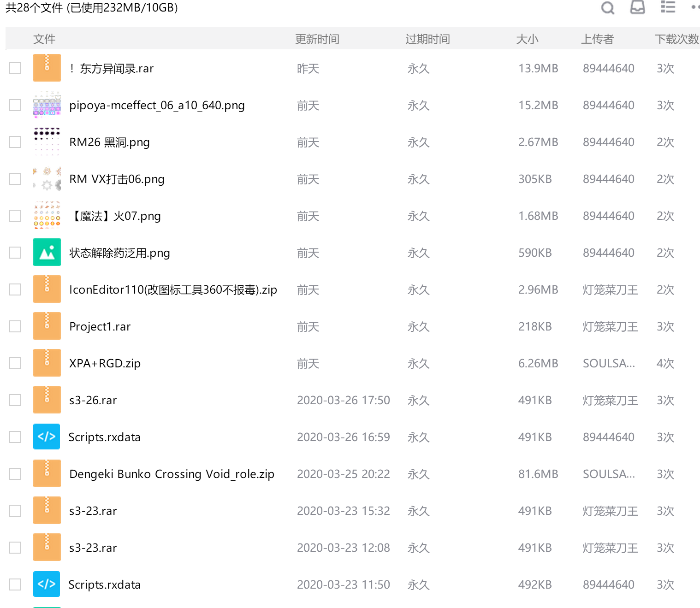Image resolution: width=700 pixels, height=608 pixels.
Task: Sort by the 大小 column header
Action: tap(527, 39)
